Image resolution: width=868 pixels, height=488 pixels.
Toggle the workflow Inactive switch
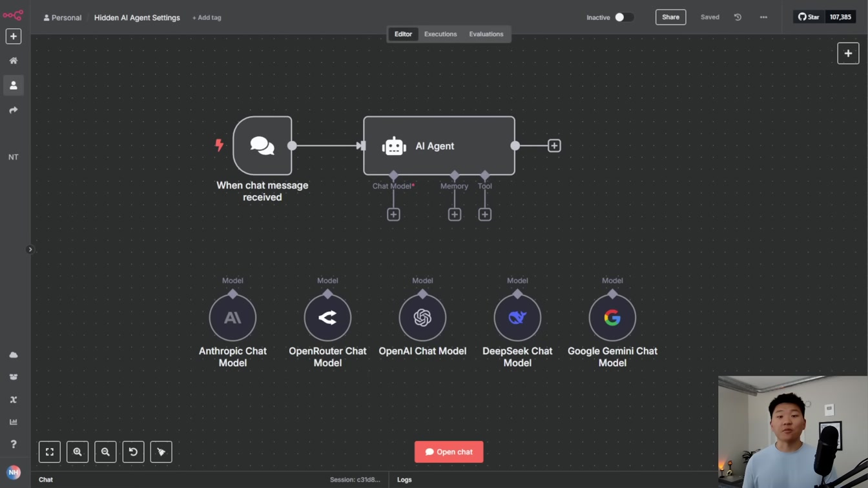tap(624, 17)
